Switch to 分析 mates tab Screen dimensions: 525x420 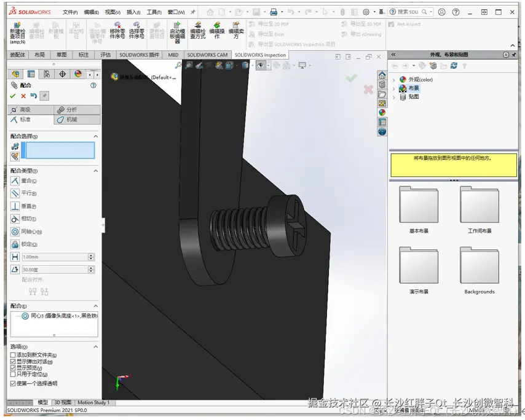(x=77, y=110)
